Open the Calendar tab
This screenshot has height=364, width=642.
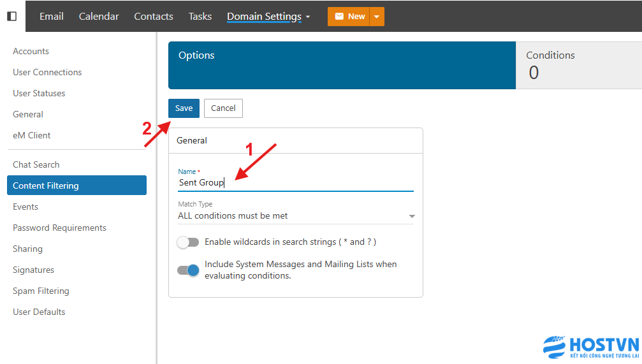[x=99, y=17]
